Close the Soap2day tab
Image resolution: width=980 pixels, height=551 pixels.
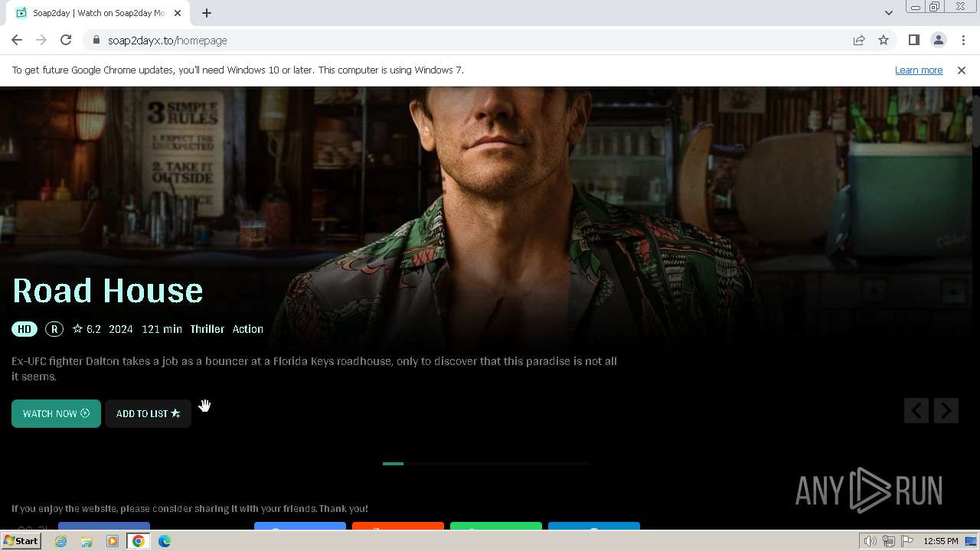click(178, 13)
